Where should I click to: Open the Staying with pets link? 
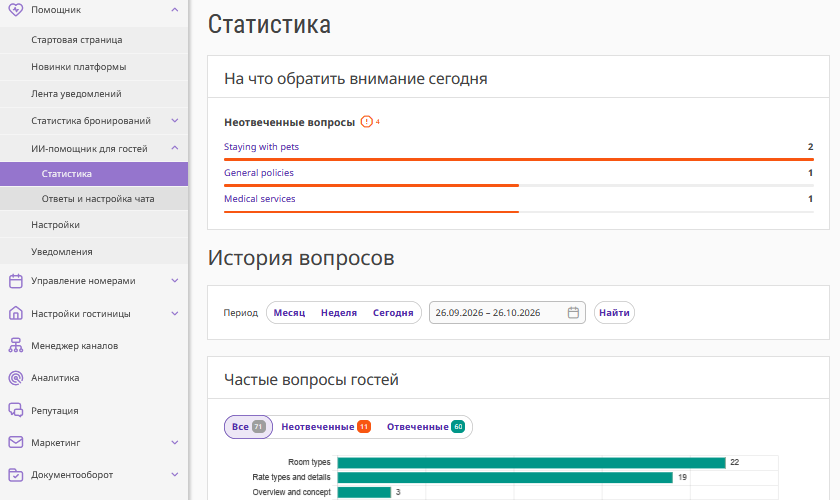(x=261, y=146)
